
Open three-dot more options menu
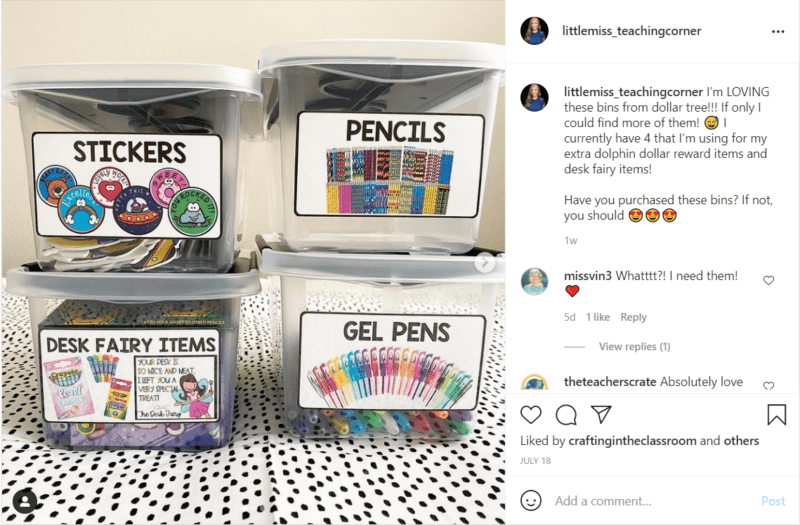tap(778, 32)
